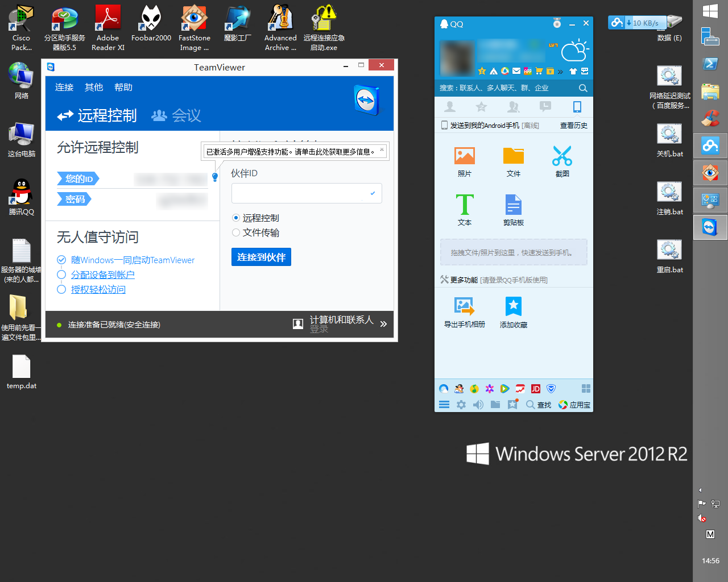The height and width of the screenshot is (582, 728).
Task: Toggle 随Windows一同启动TeamViewer checkbox
Action: click(x=61, y=260)
